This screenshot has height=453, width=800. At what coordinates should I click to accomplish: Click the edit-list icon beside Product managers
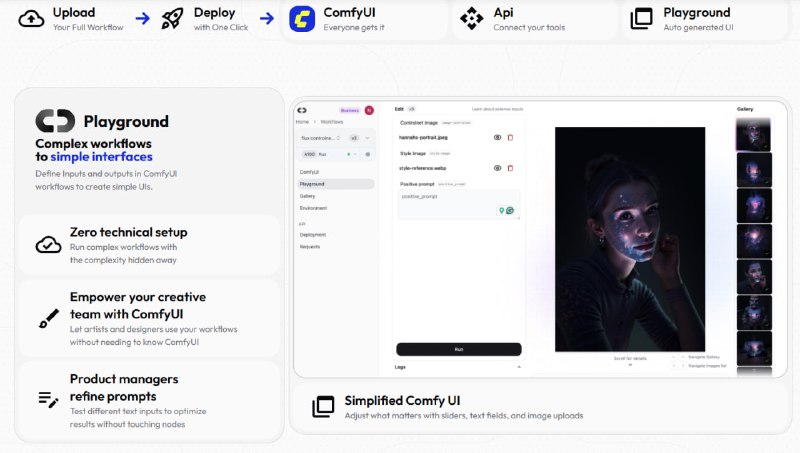48,399
